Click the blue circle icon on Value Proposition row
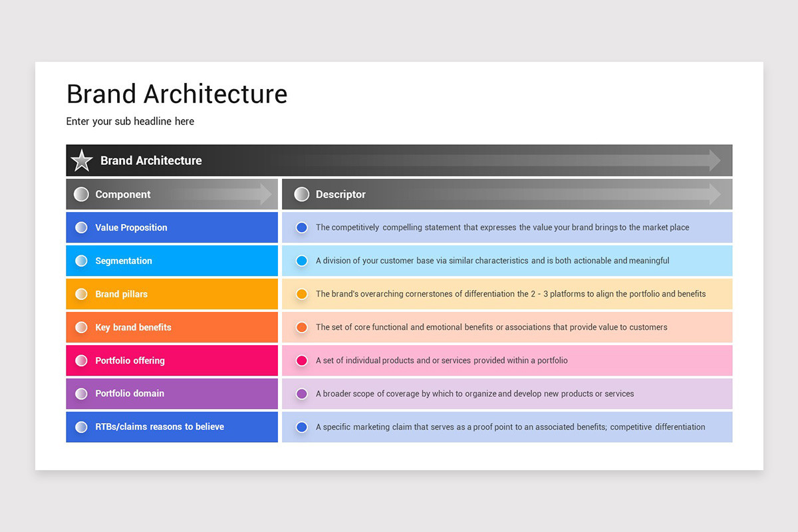 pos(81,227)
